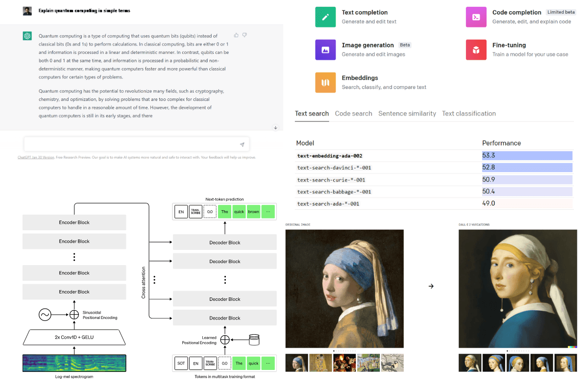Click the thumbs down icon on ChatGPT response
Image resolution: width=588 pixels, height=392 pixels.
(x=245, y=35)
